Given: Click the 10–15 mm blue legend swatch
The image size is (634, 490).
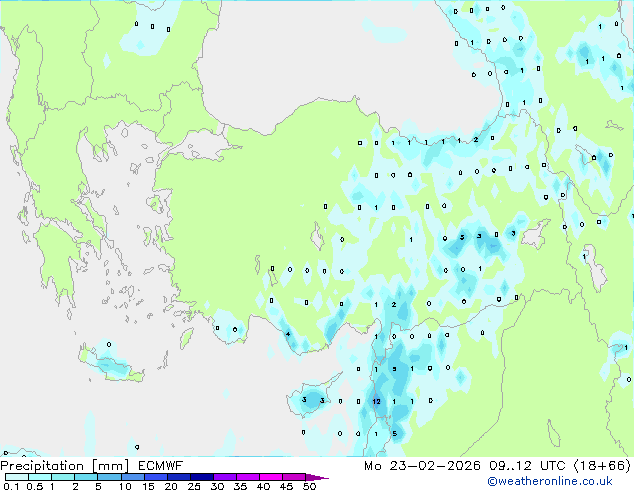Looking at the screenshot, I should pyautogui.click(x=132, y=477).
